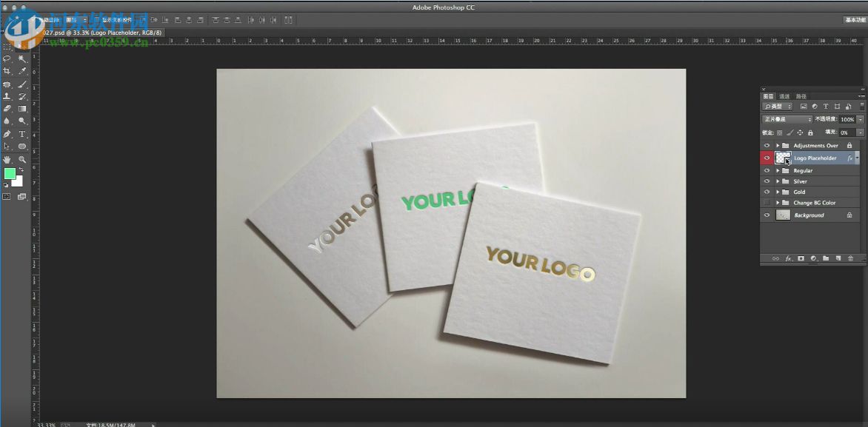Hide the Gold group
The image size is (868, 427).
click(767, 192)
